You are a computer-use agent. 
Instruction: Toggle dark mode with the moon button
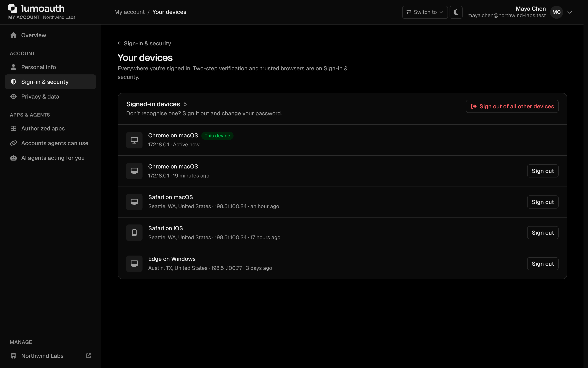[x=456, y=12]
